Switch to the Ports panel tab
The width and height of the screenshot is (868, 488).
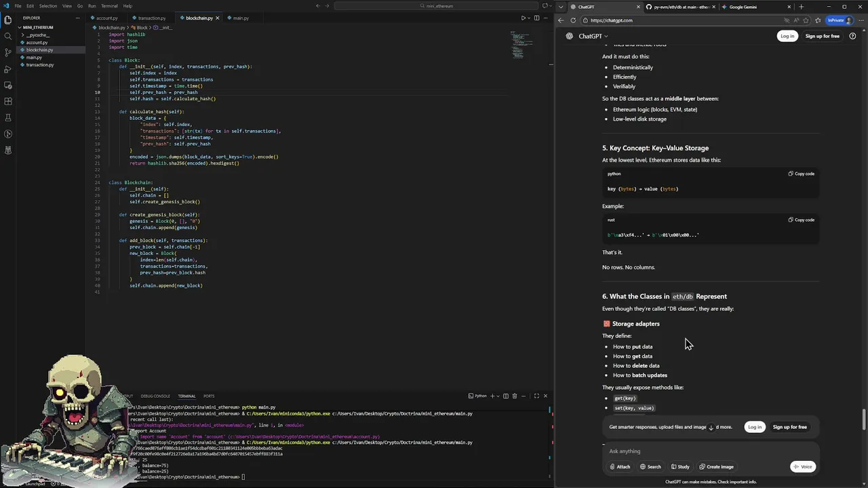coord(209,396)
